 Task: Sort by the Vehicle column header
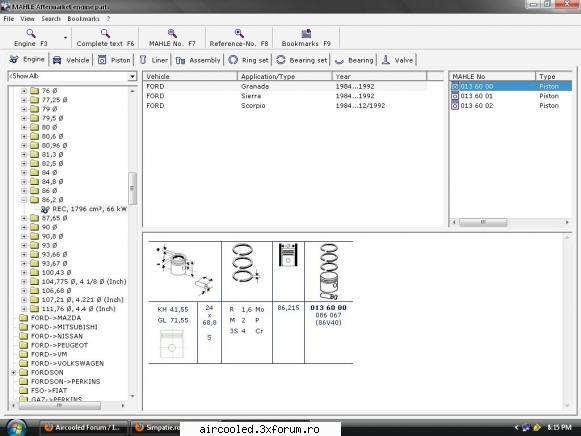[x=190, y=76]
